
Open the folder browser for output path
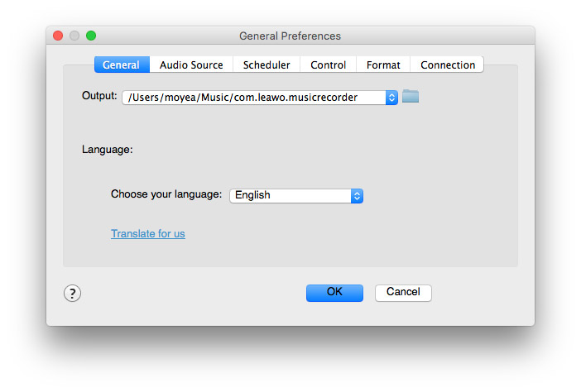[x=410, y=97]
